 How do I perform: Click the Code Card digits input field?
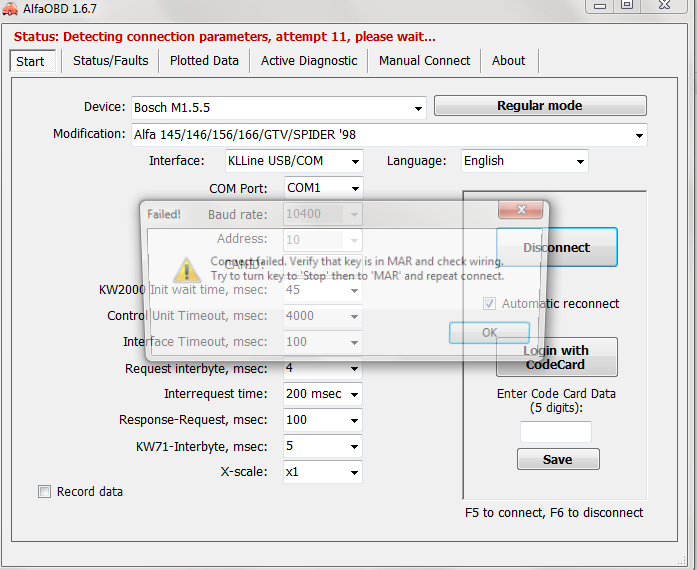pos(556,432)
